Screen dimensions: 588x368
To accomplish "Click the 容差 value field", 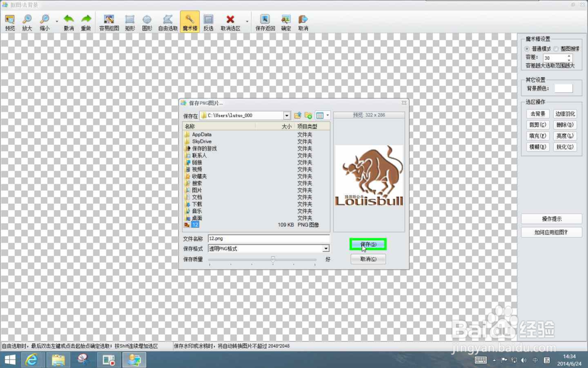I will tap(554, 58).
